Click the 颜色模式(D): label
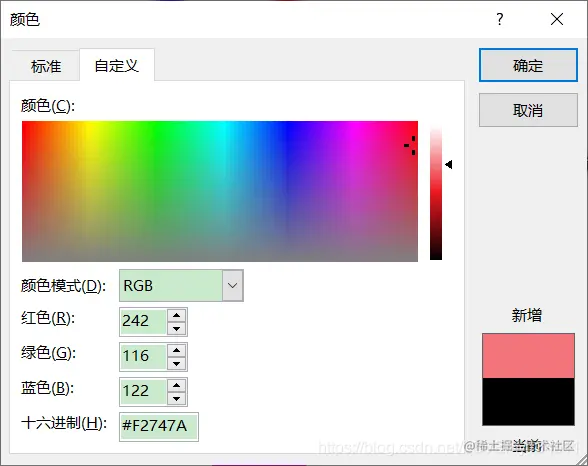The height and width of the screenshot is (466, 588). 63,286
